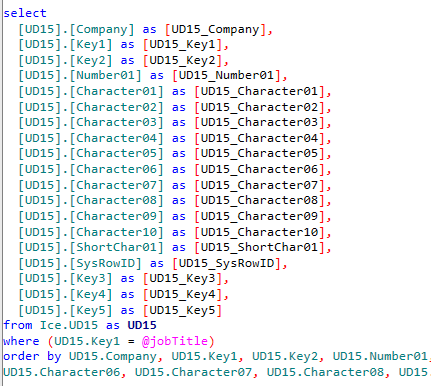Click the from keyword
431x386 pixels.
point(18,325)
